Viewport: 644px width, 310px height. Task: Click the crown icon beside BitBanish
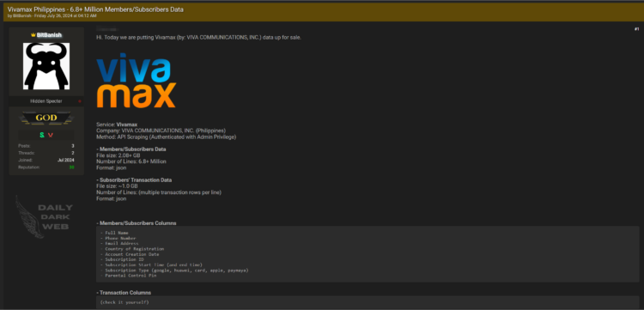point(33,35)
